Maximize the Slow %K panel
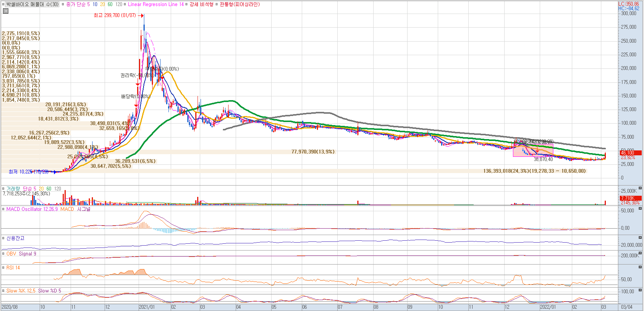This screenshot has height=311, width=644. click(x=640, y=290)
